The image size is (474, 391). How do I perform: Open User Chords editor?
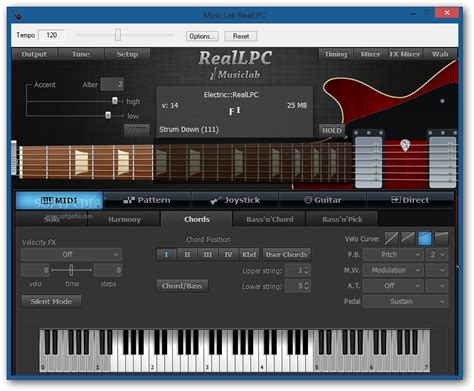click(x=286, y=254)
